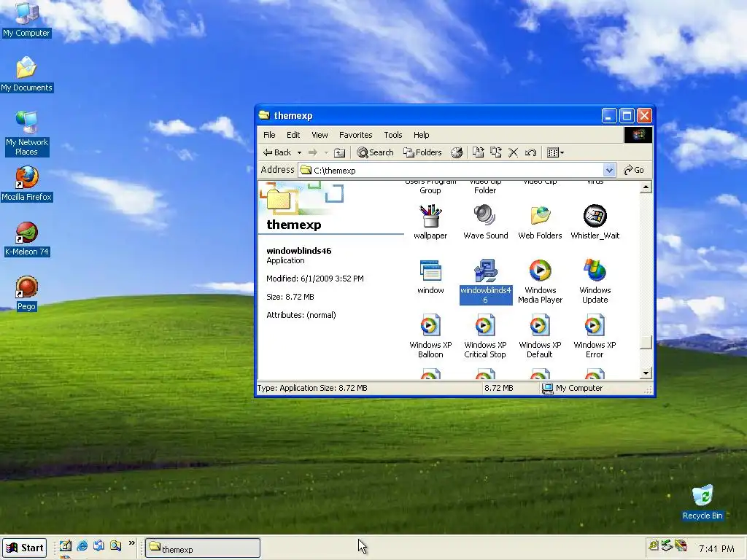Click the first system tray icon

click(x=654, y=545)
